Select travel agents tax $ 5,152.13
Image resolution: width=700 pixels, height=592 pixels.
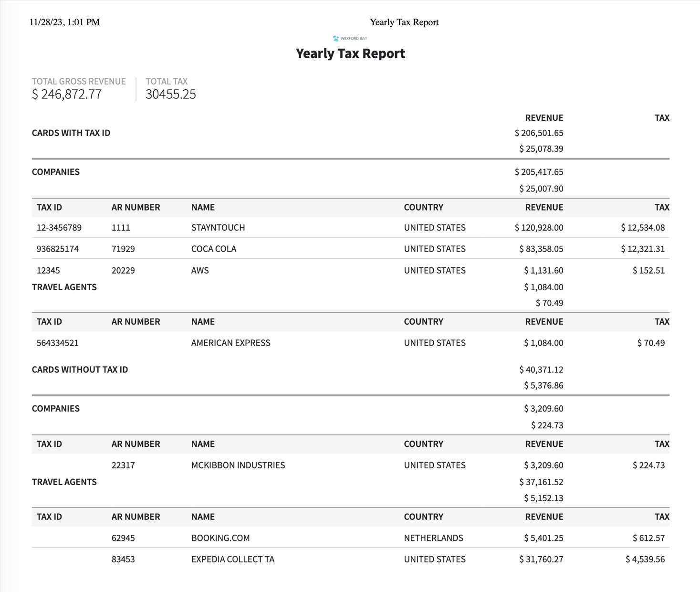click(543, 498)
